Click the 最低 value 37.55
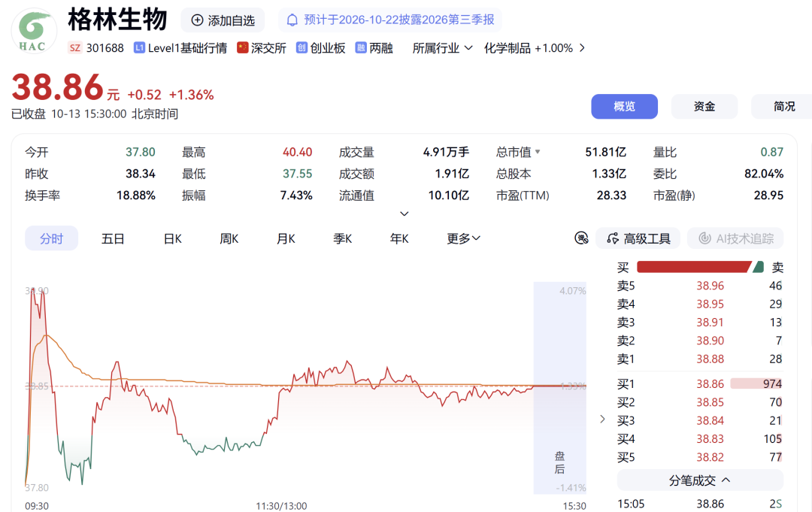 (297, 174)
